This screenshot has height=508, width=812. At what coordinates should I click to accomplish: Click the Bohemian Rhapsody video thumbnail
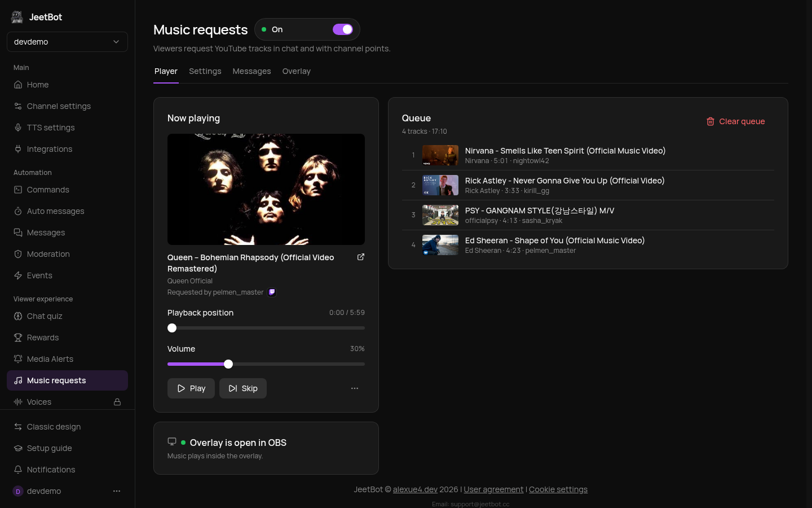tap(266, 189)
